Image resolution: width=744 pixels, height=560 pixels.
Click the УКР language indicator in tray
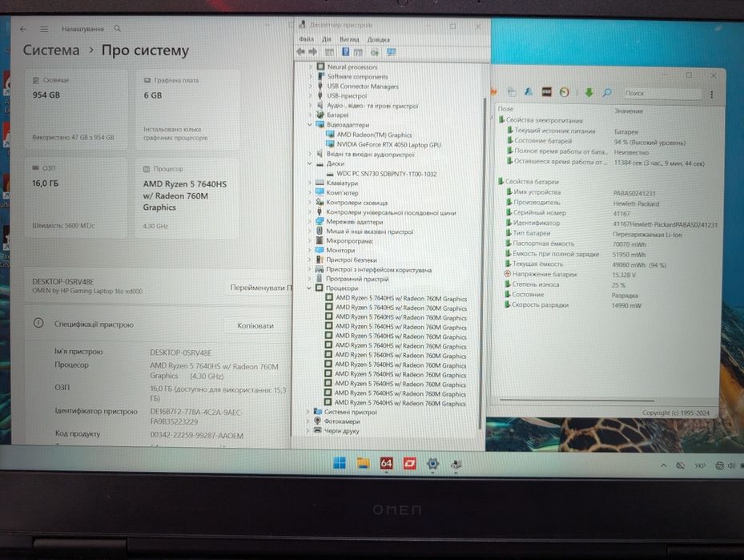[700, 466]
